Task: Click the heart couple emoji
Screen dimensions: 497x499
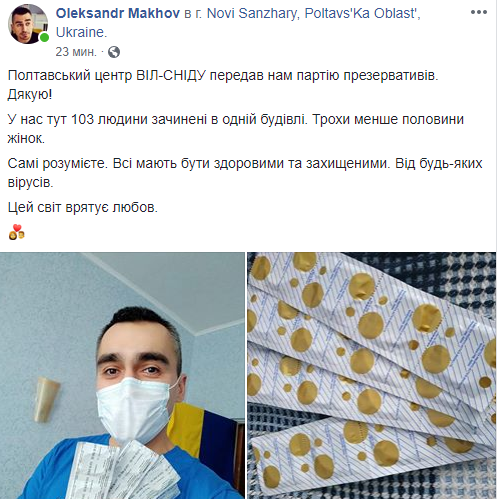Action: coord(17,232)
